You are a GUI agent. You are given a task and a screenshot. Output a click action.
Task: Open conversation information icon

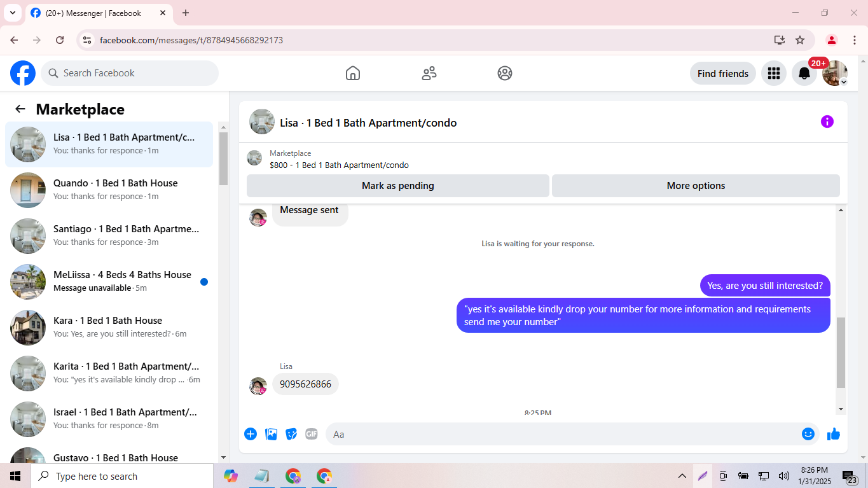[827, 122]
